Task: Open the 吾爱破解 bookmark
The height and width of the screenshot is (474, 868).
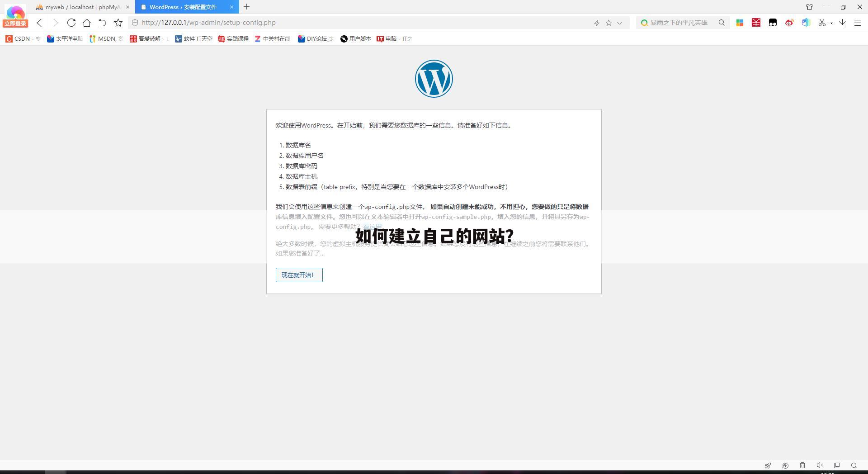Action: point(149,39)
